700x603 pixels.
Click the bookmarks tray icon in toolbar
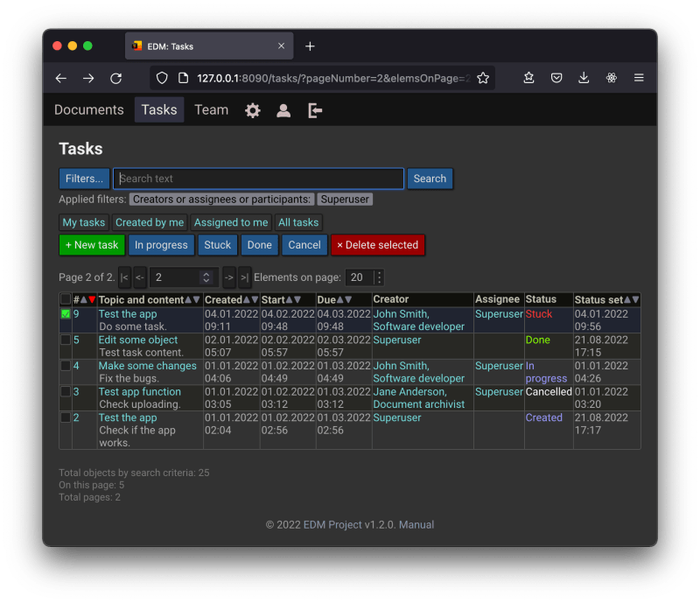[528, 78]
